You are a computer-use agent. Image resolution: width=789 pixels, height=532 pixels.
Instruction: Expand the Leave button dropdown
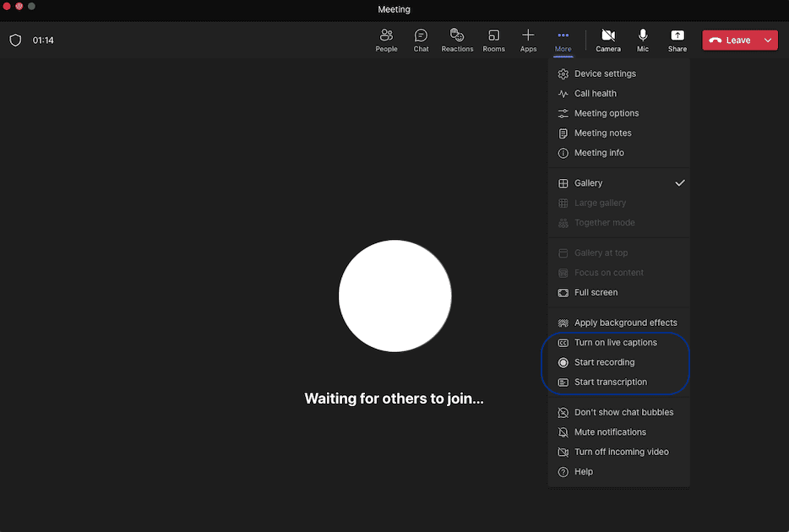(766, 40)
